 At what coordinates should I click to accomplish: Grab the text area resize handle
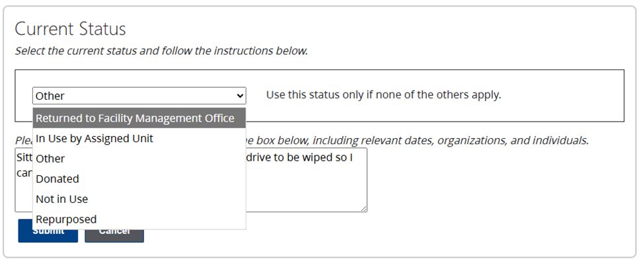[363, 208]
